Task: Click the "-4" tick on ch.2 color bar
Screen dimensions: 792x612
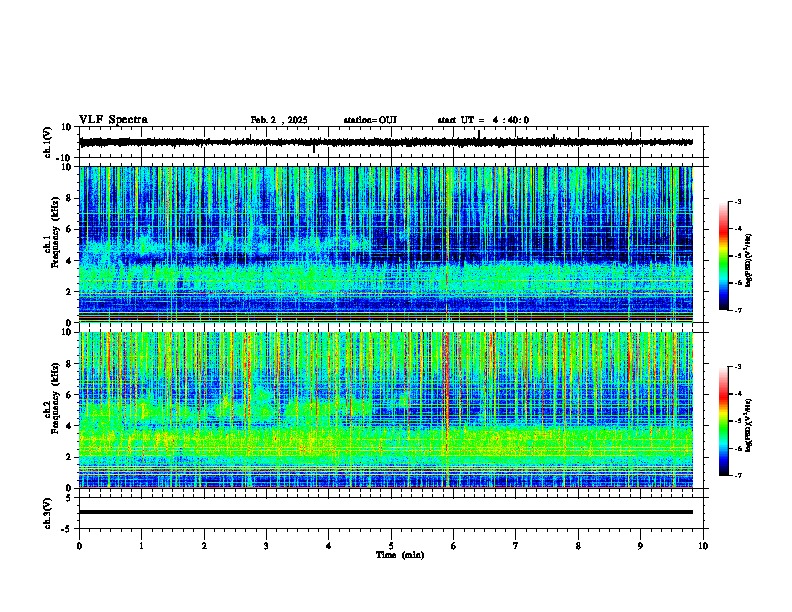Action: click(x=738, y=393)
